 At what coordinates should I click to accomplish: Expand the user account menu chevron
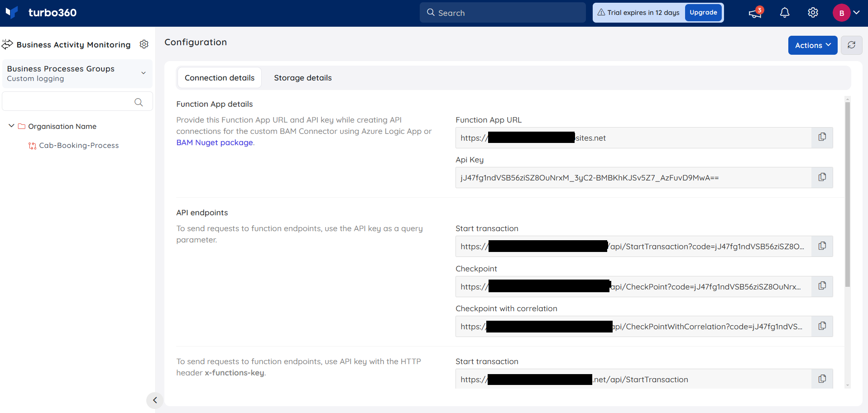[x=857, y=13]
